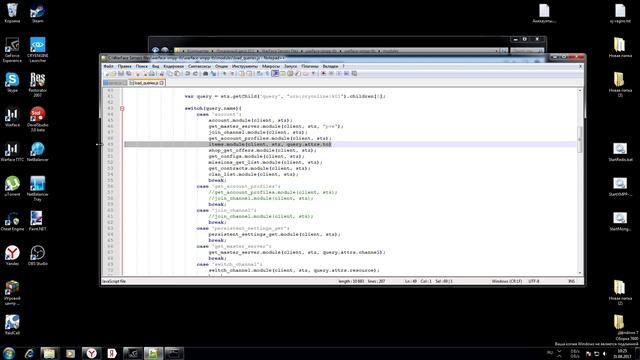The image size is (640, 360).
Task: Click the New file toolbar icon
Action: click(107, 74)
